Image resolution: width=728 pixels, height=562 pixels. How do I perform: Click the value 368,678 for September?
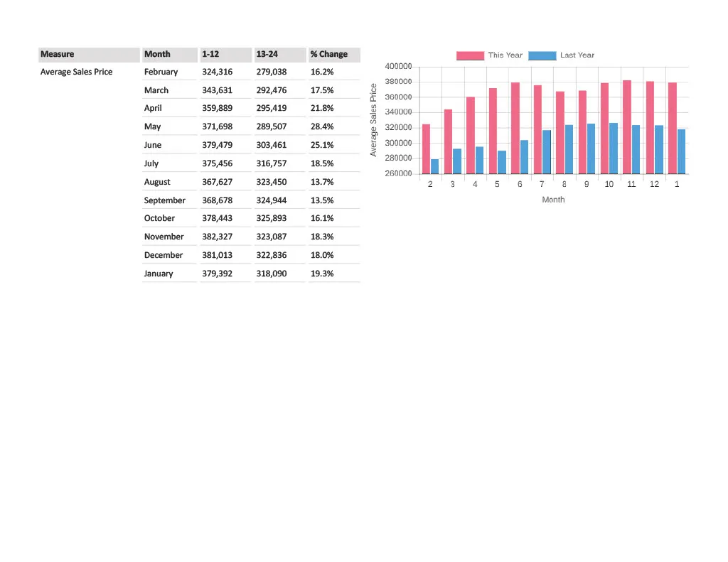[x=218, y=200]
